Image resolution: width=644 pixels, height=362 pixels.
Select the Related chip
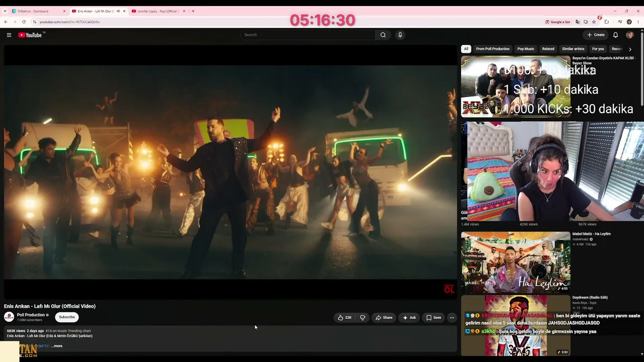coord(548,49)
